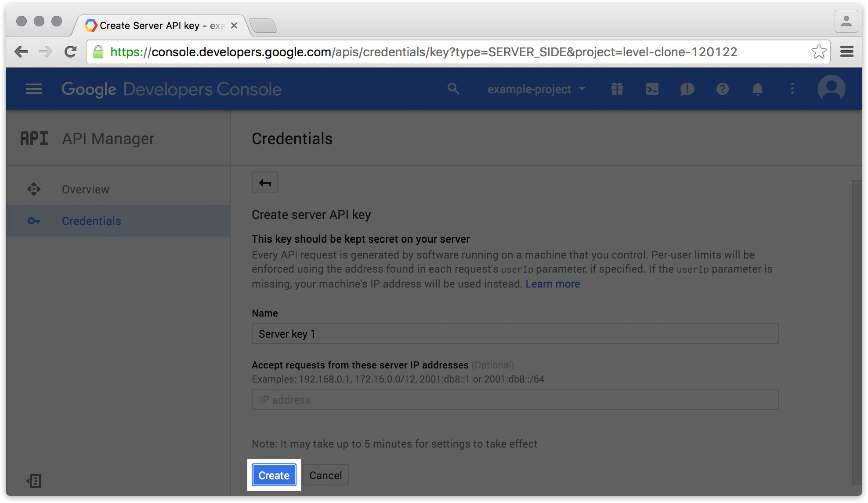Expand the example-project dropdown
Screen dimensions: 868x503
point(536,89)
